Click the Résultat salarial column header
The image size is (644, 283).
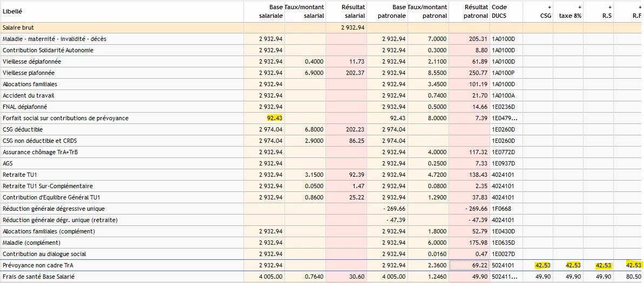coord(354,11)
